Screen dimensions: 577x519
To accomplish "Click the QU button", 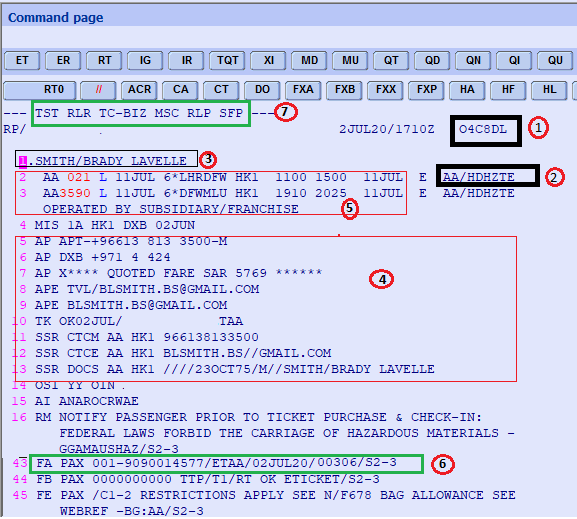I will [x=555, y=61].
